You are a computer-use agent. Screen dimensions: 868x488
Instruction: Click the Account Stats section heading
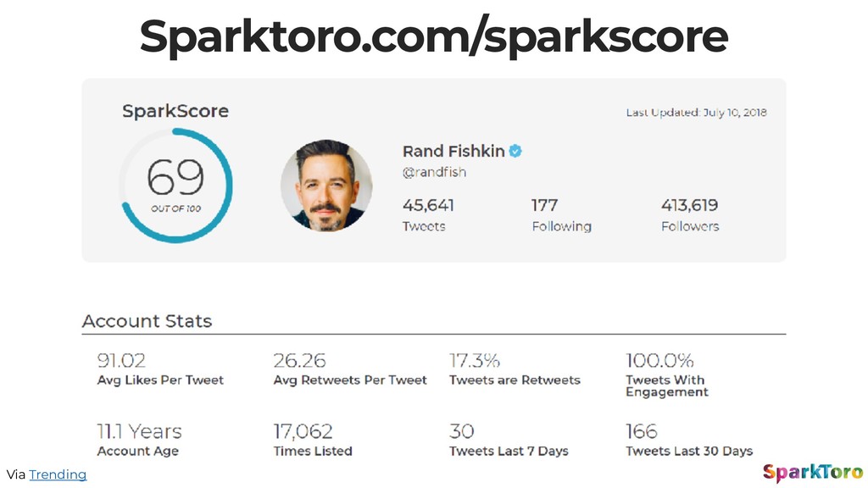pos(147,321)
